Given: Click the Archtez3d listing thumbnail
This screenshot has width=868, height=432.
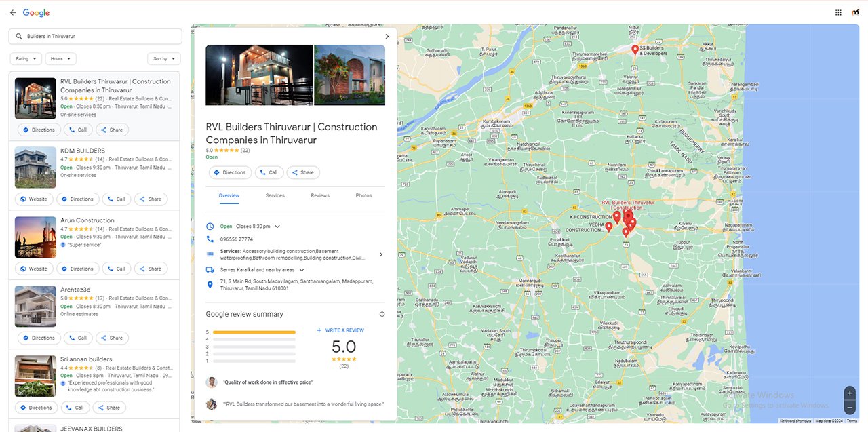Looking at the screenshot, I should click(35, 306).
